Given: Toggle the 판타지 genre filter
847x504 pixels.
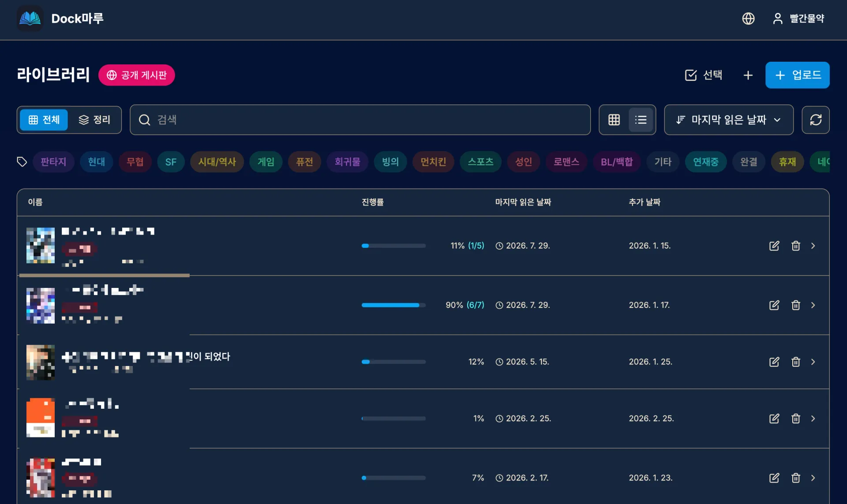Looking at the screenshot, I should click(x=53, y=162).
